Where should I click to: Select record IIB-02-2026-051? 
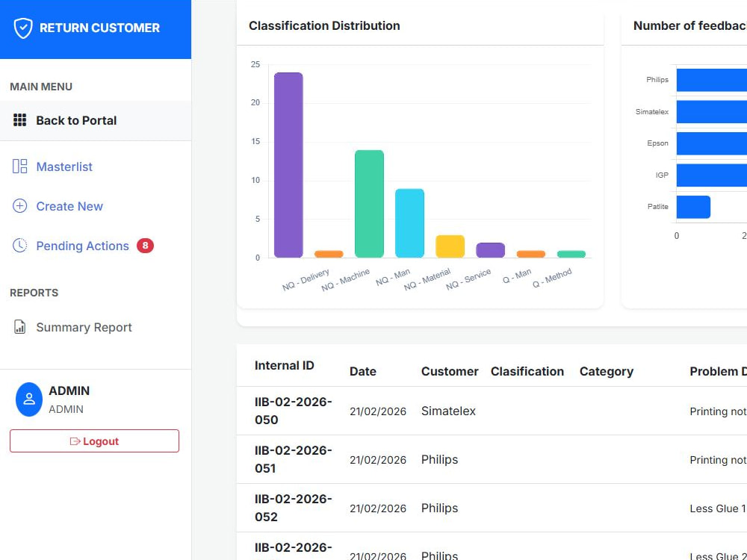(293, 459)
